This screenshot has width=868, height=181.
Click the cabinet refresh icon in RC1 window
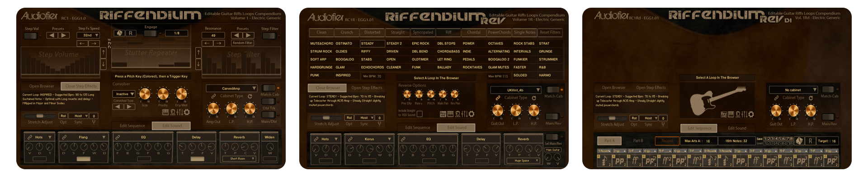[250, 96]
